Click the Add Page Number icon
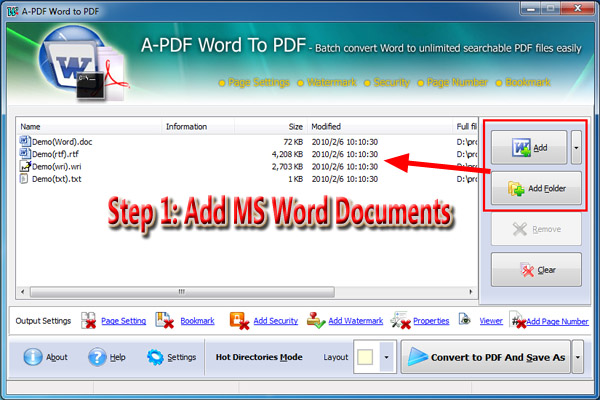 pos(518,320)
